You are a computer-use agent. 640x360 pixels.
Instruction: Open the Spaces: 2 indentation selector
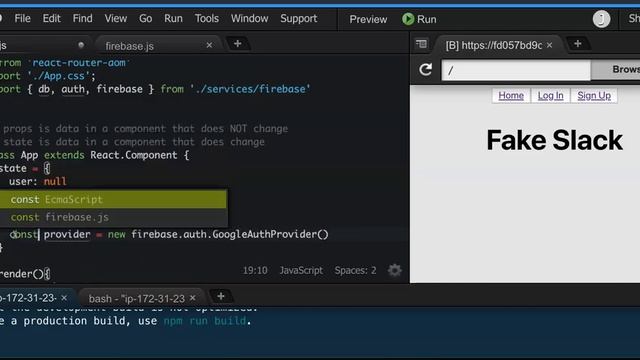[x=355, y=271]
